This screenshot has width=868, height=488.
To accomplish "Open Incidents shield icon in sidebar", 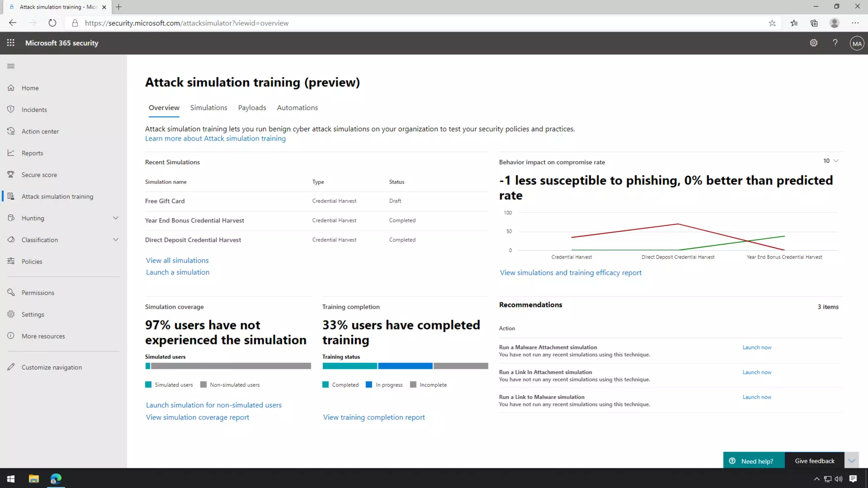I will pyautogui.click(x=11, y=109).
